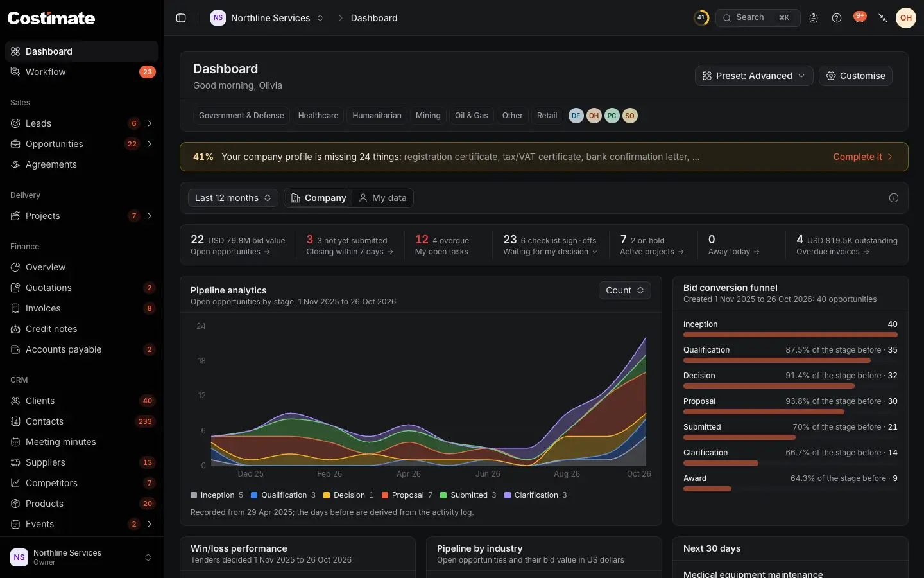
Task: Open Dashboard in the sidebar
Action: pyautogui.click(x=81, y=51)
